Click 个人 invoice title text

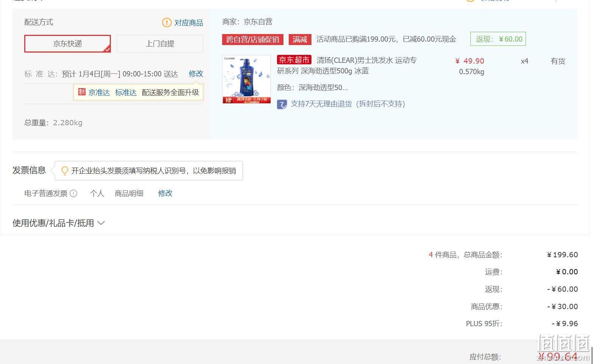[x=97, y=193]
